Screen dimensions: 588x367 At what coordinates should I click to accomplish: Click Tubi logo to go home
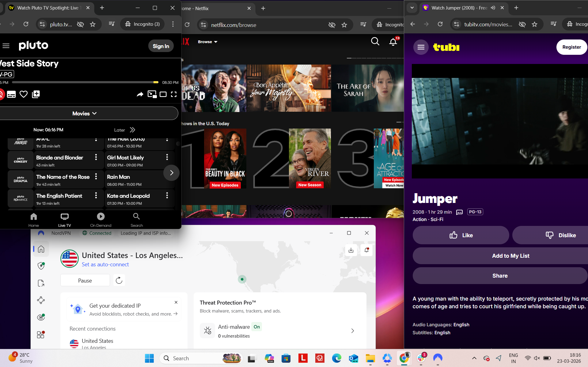click(446, 47)
